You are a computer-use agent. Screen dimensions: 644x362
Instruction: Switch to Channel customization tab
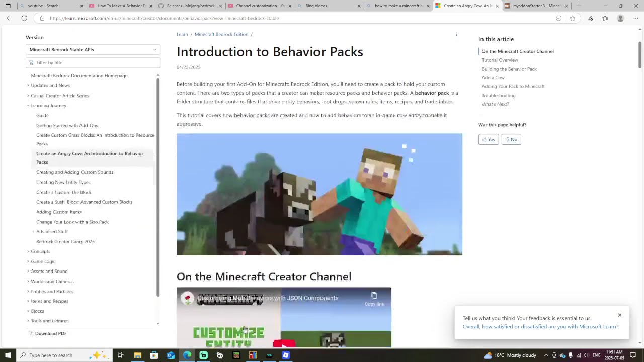point(260,6)
